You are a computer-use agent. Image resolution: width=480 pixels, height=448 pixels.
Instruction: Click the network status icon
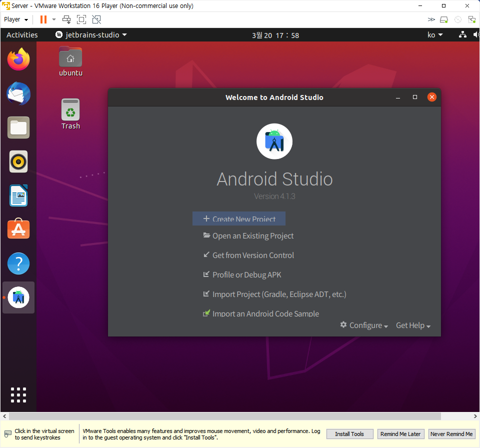click(462, 34)
